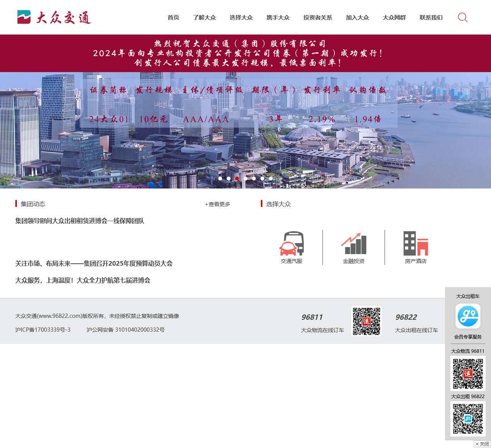Select the first carousel slide dot
The width and height of the screenshot is (491, 448).
220,178
